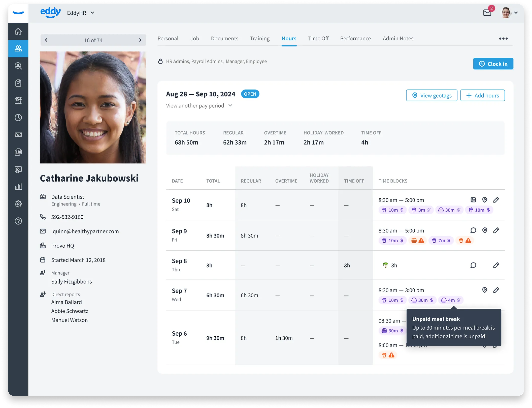Click the View geotags button

click(432, 95)
